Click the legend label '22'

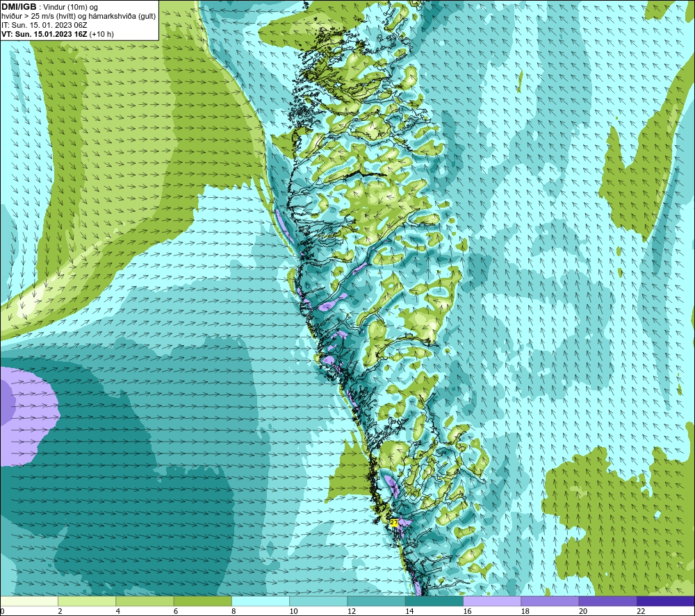click(x=641, y=611)
